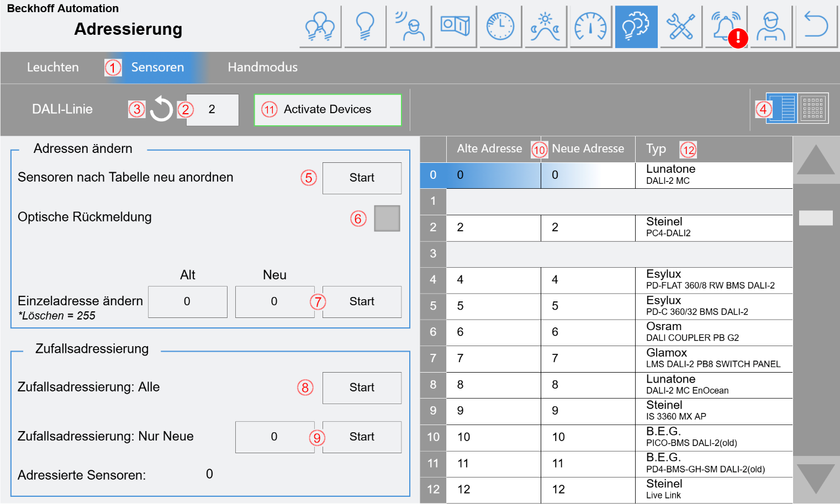Click the DALI-Linie refresh arrow icon
840x504 pixels.
(161, 109)
